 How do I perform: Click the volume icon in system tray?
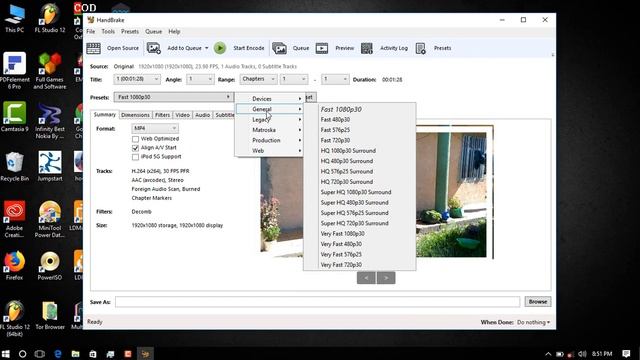tap(582, 354)
